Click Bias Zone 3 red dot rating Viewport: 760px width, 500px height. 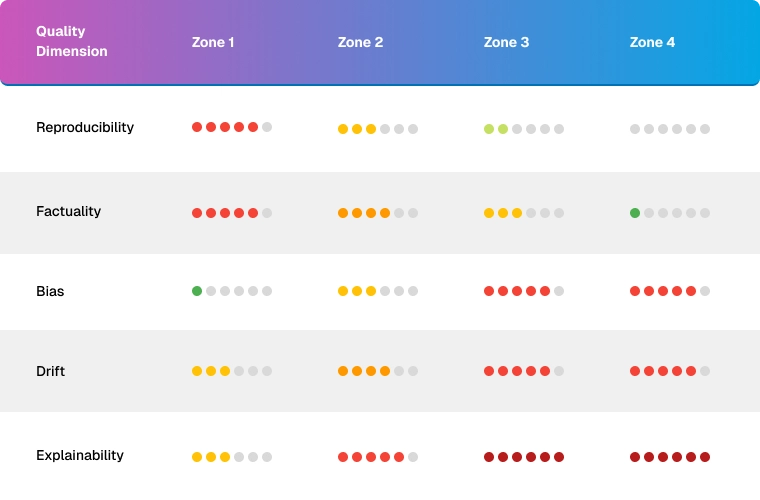pos(517,291)
